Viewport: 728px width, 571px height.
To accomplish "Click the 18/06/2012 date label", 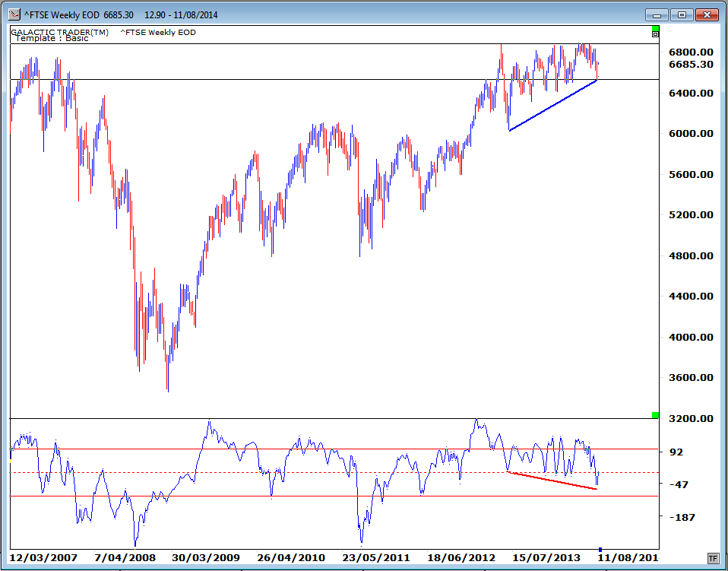I will click(x=461, y=557).
